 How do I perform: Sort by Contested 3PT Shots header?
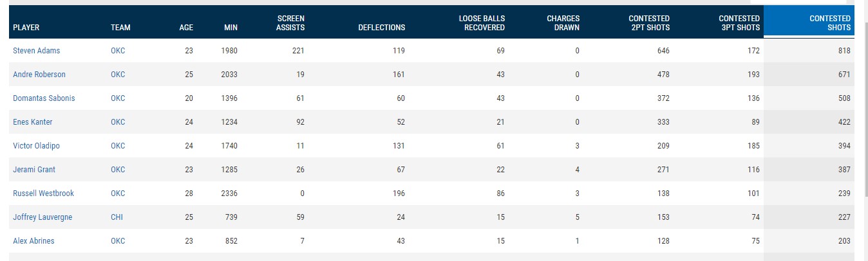(x=739, y=23)
